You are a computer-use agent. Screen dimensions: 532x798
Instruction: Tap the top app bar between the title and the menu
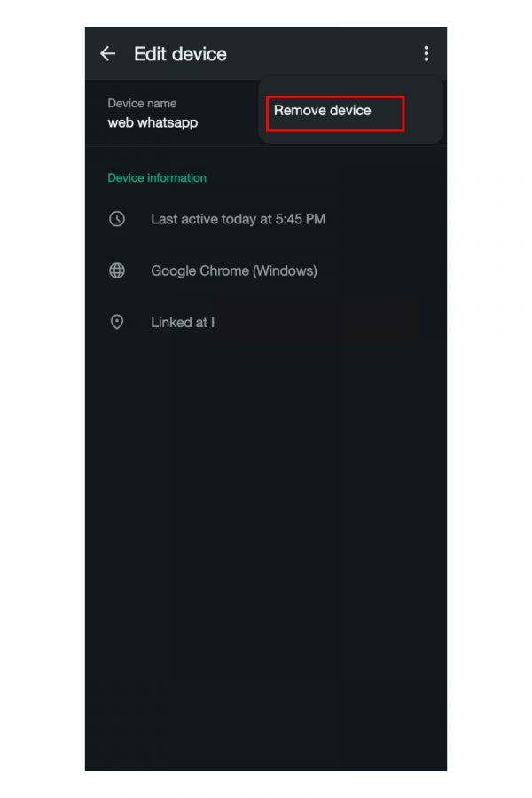click(x=324, y=53)
